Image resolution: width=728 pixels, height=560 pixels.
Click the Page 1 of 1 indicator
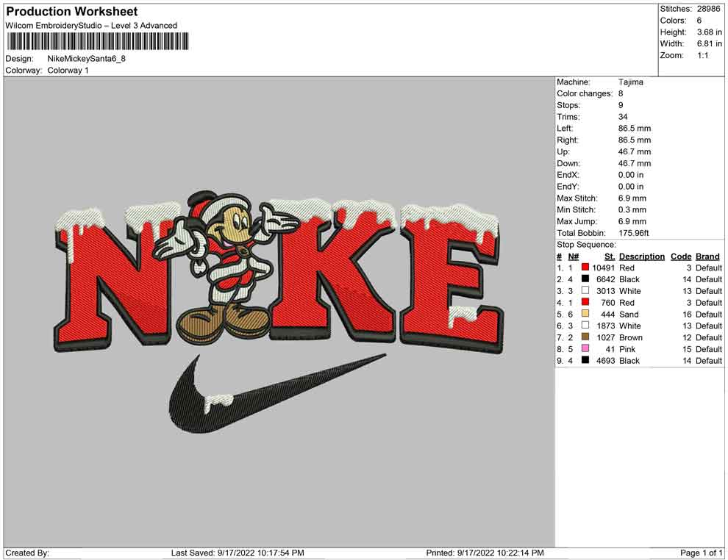click(701, 553)
